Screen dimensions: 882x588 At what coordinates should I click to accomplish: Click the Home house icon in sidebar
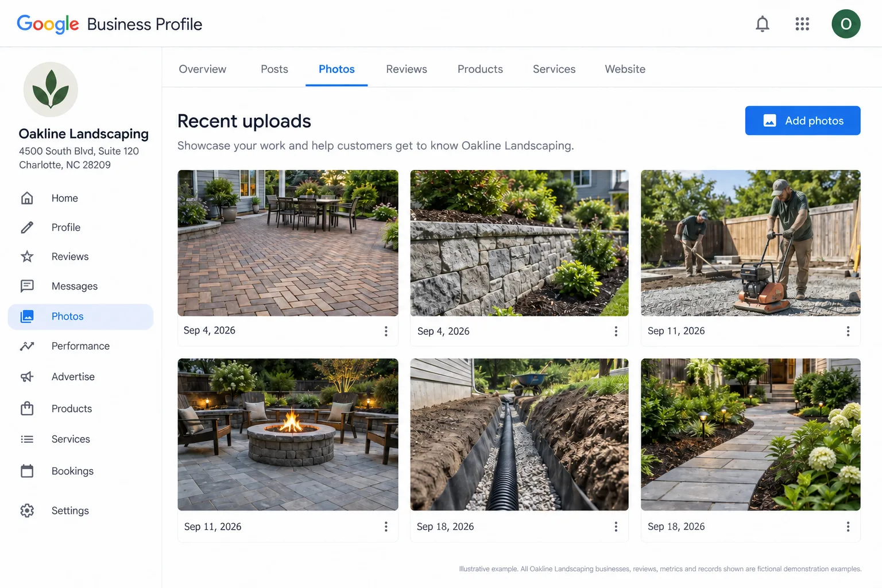(x=27, y=198)
